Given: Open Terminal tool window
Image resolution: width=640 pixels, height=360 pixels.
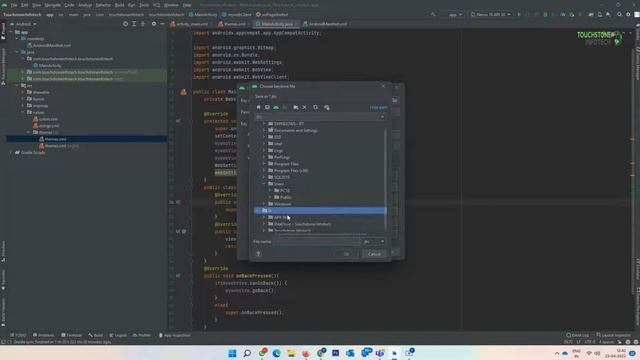Looking at the screenshot, I should pyautogui.click(x=71, y=335).
